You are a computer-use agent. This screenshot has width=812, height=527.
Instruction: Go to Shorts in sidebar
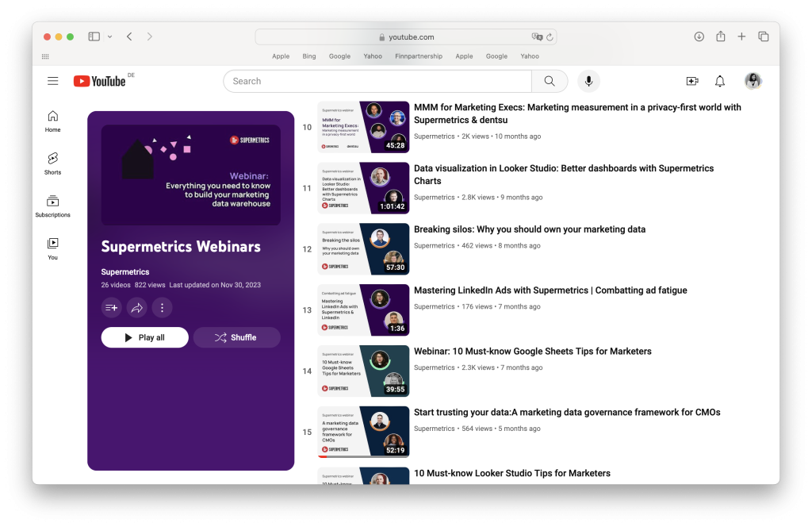pyautogui.click(x=52, y=163)
